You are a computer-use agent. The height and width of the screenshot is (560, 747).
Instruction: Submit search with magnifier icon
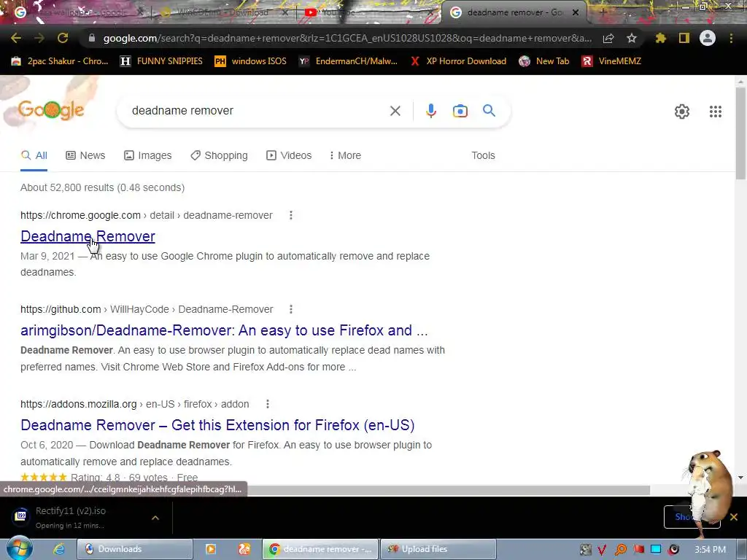489,111
